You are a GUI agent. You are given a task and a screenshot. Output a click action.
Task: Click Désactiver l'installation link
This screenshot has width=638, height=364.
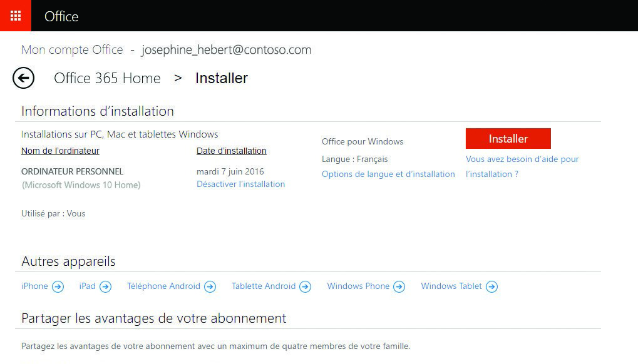(x=241, y=184)
